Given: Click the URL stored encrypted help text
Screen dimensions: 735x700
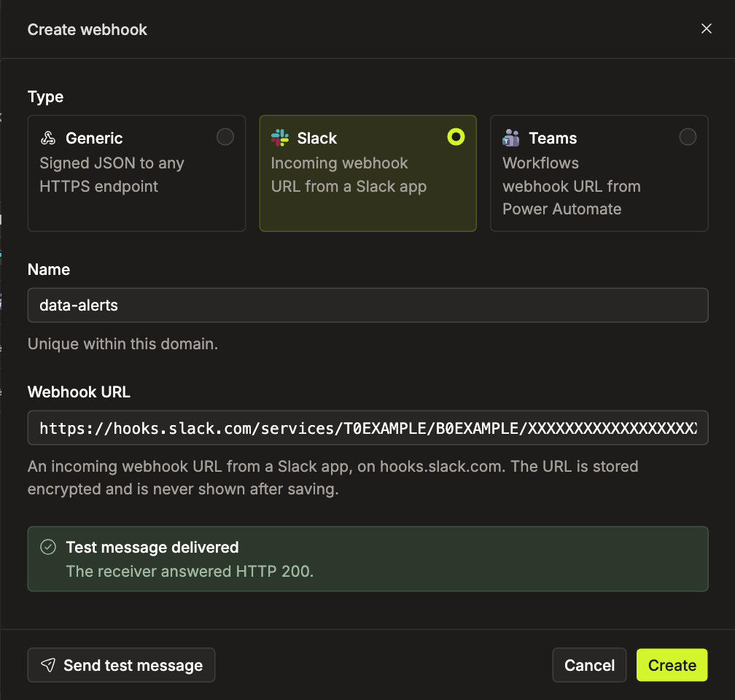Looking at the screenshot, I should click(x=332, y=478).
